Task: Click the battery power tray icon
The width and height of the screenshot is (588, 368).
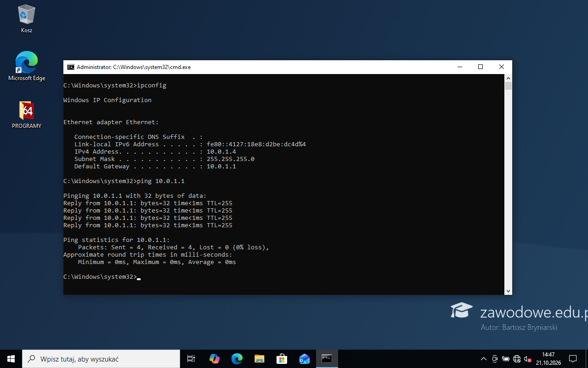Action: (x=506, y=359)
